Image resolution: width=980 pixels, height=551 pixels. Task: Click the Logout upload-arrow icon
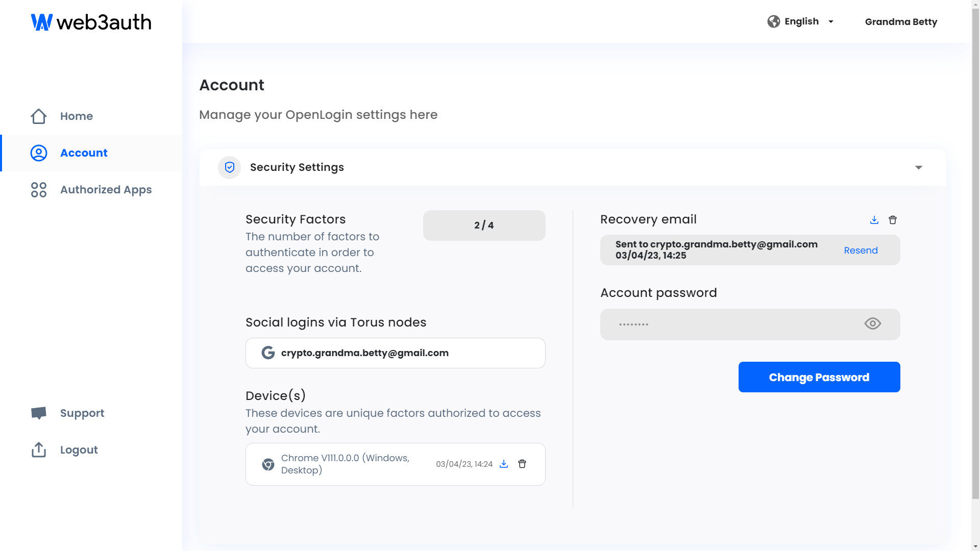(39, 449)
